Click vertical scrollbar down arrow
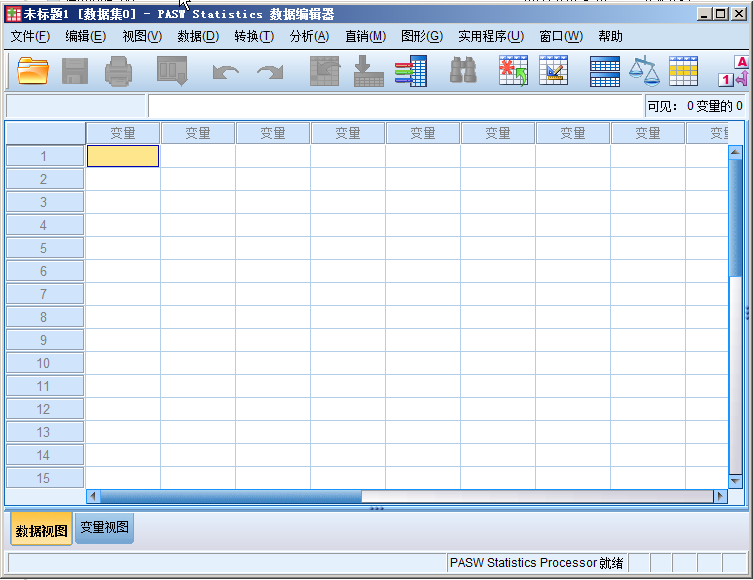This screenshot has width=753, height=580. click(x=735, y=481)
